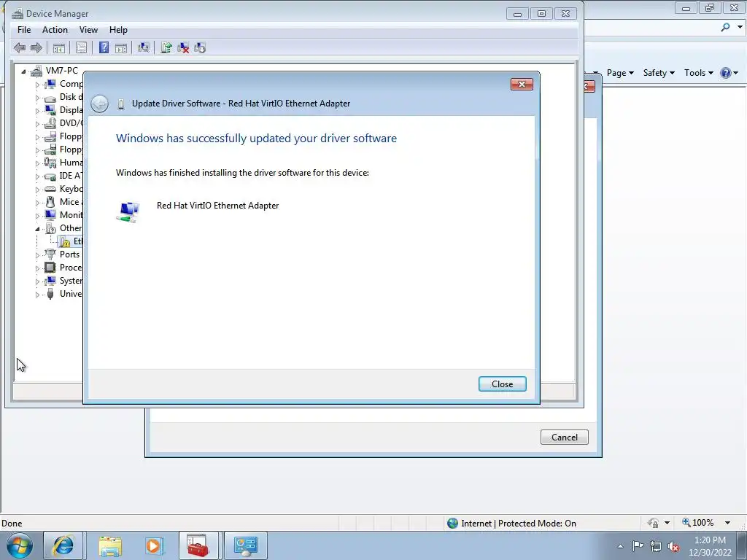This screenshot has height=560, width=747.
Task: Open the Help menu in Device Manager
Action: tap(118, 29)
